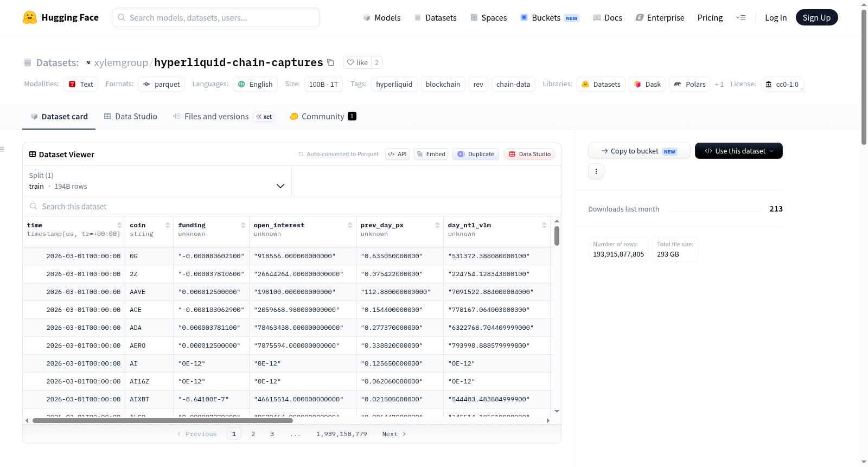Open the Datasets page

pos(435,17)
